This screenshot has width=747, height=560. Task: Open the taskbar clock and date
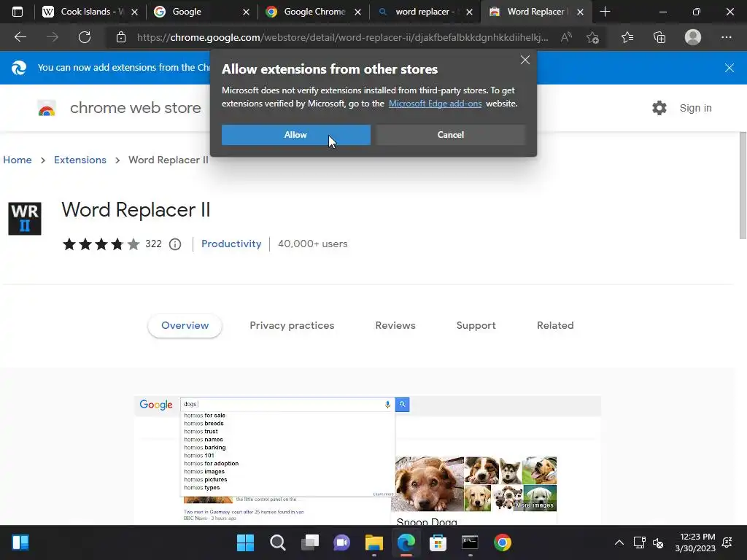pos(695,542)
